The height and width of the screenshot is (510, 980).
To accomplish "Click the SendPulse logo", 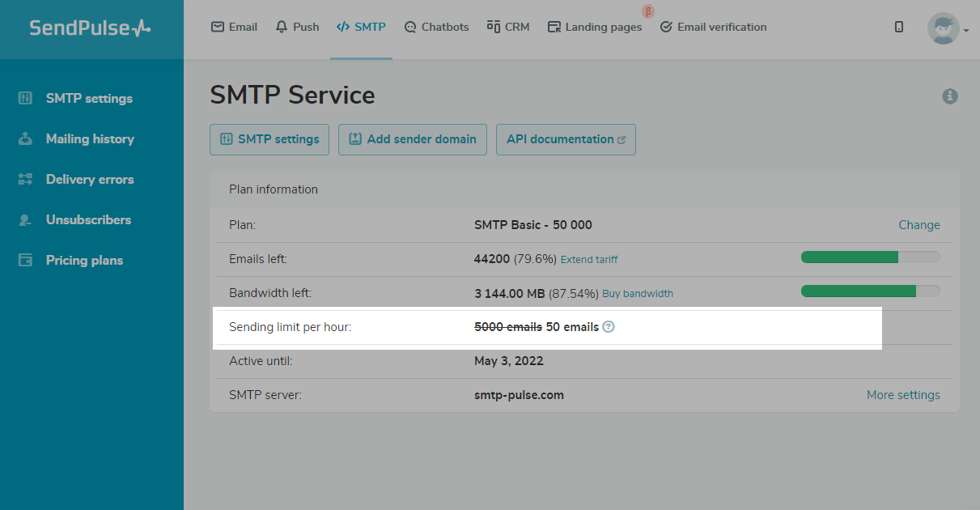I will click(x=90, y=28).
